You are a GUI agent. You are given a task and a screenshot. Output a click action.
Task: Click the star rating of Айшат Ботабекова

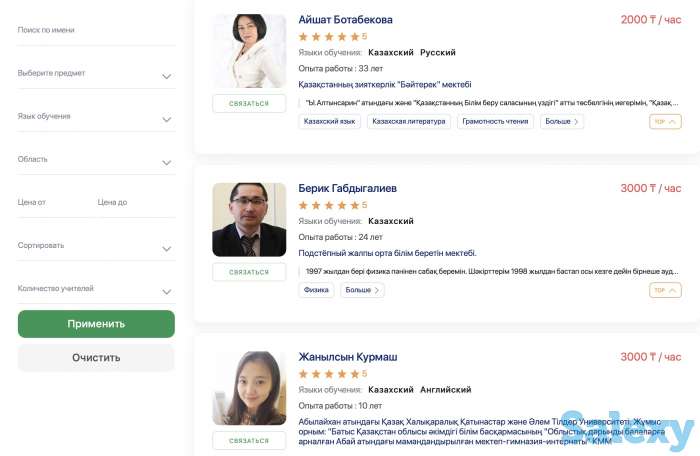click(328, 37)
